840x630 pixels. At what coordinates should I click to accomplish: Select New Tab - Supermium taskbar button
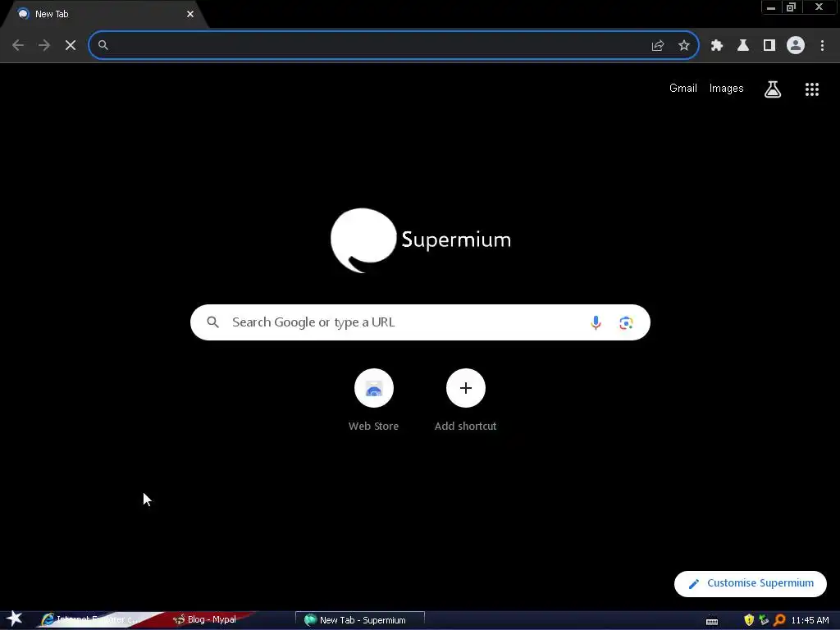tap(360, 620)
